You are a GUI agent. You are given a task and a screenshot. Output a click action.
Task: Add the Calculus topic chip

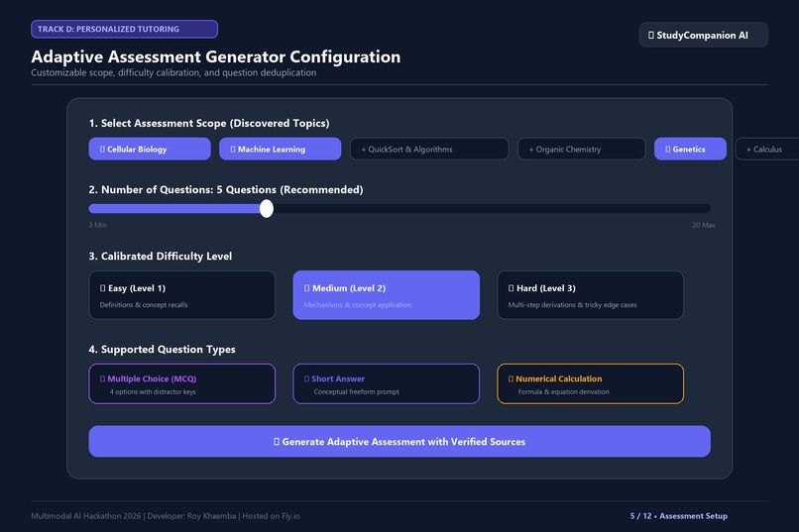[767, 149]
